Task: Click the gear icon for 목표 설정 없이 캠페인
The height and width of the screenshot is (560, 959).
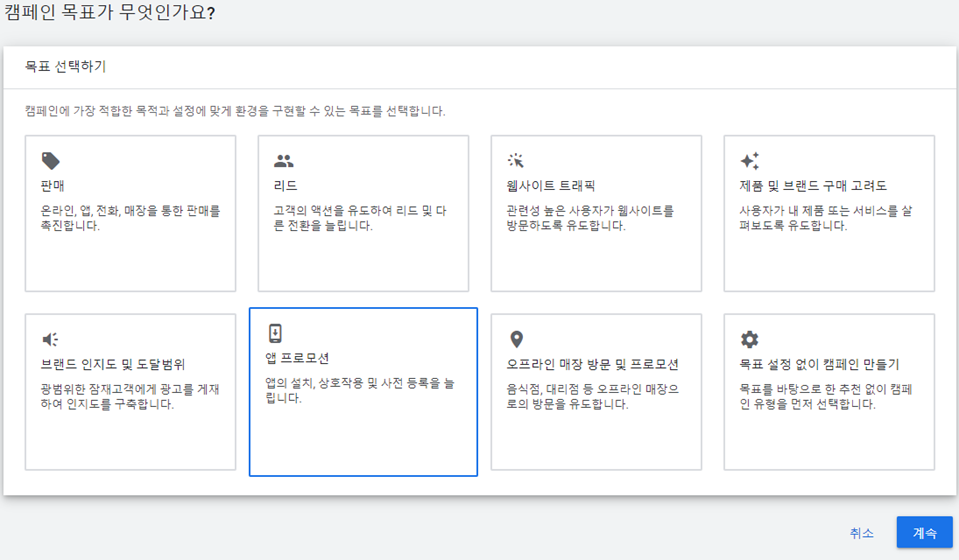Action: point(749,339)
